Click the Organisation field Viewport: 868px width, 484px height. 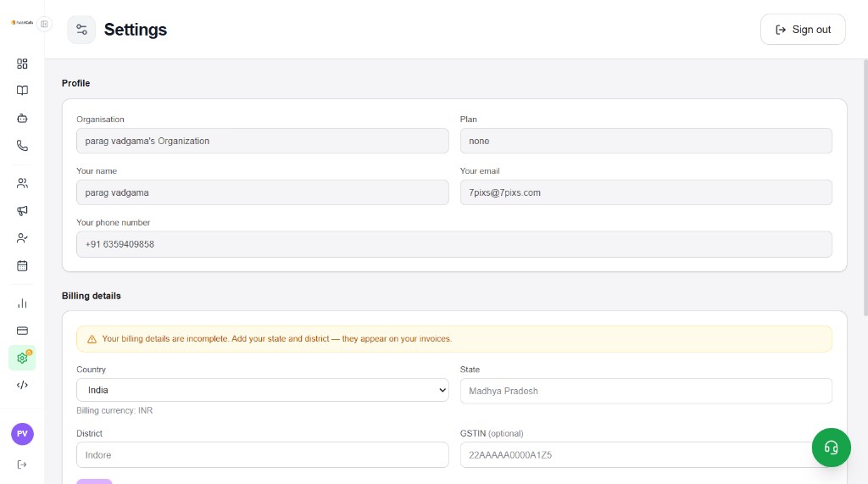coord(263,141)
